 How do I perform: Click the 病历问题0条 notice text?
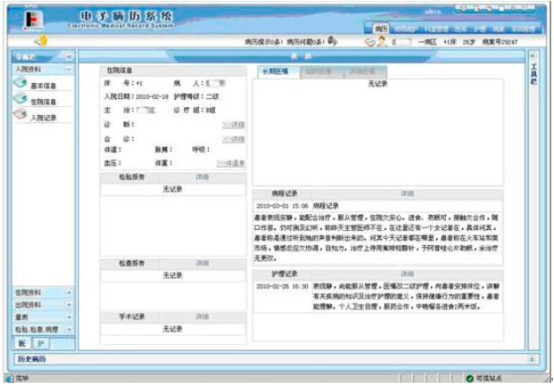coord(305,42)
